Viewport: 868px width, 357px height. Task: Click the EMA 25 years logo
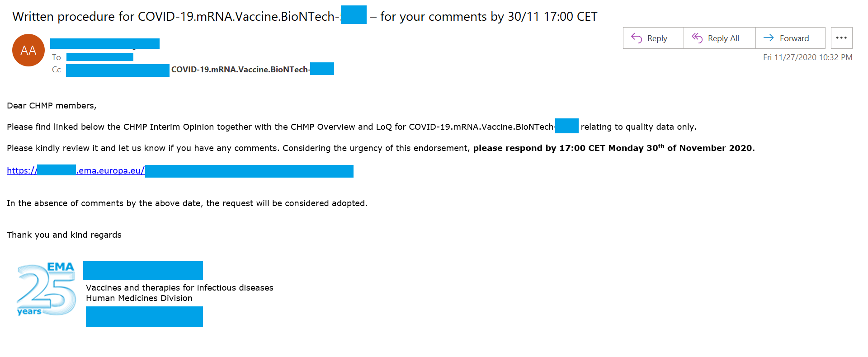tap(46, 289)
